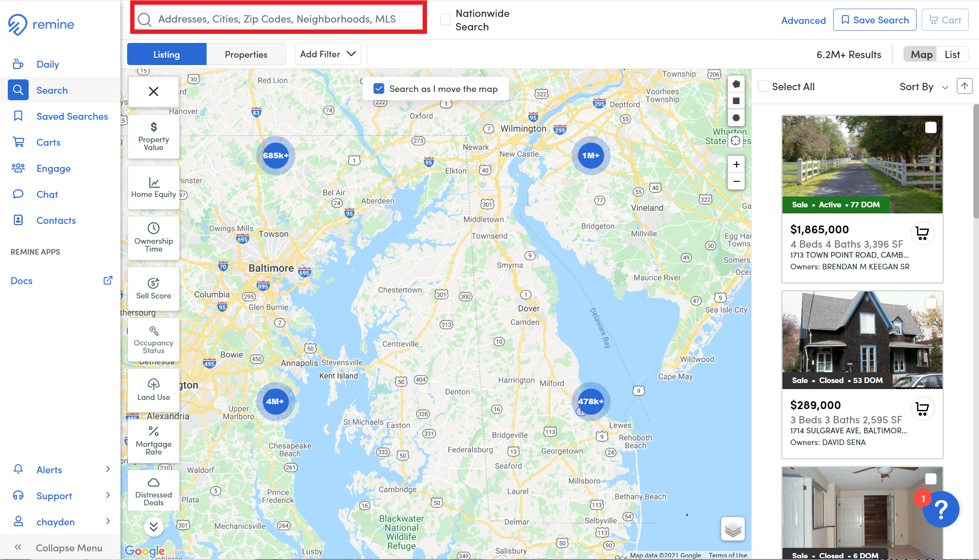Viewport: 979px width, 560px height.
Task: Select the rectangle draw tool
Action: (x=736, y=101)
